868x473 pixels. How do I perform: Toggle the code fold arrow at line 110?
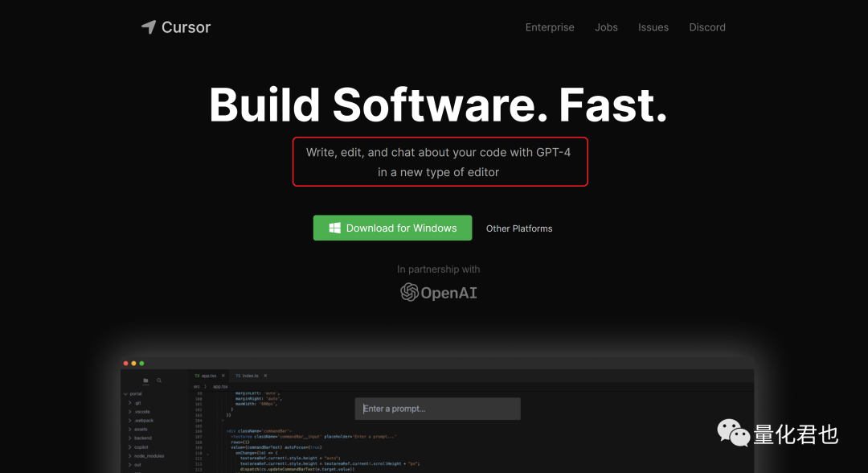(x=207, y=454)
